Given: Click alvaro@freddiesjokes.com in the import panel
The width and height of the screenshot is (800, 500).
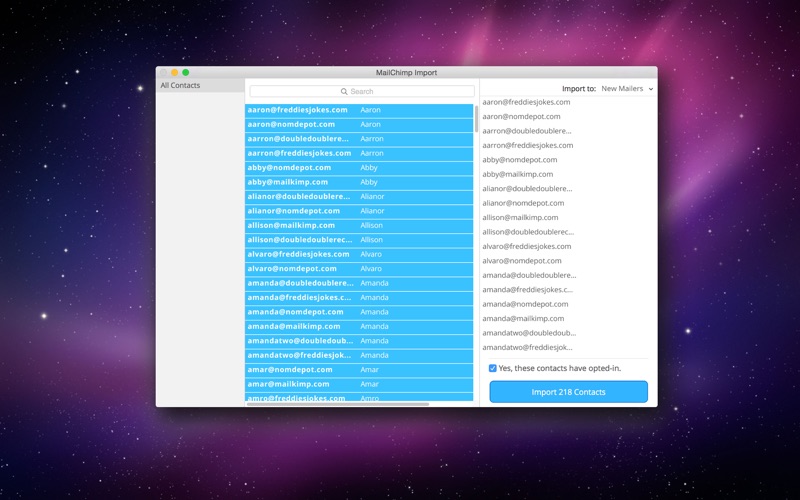Looking at the screenshot, I should (x=527, y=246).
